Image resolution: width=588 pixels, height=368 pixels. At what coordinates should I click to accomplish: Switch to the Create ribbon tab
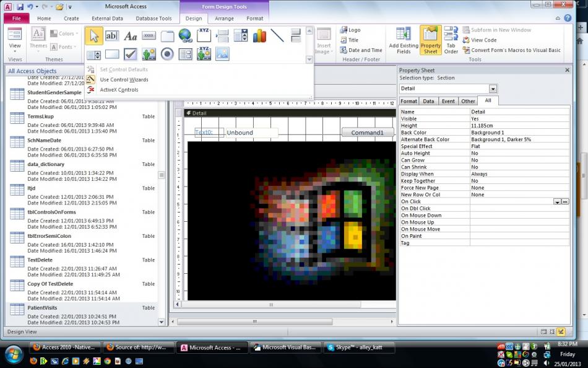click(71, 18)
